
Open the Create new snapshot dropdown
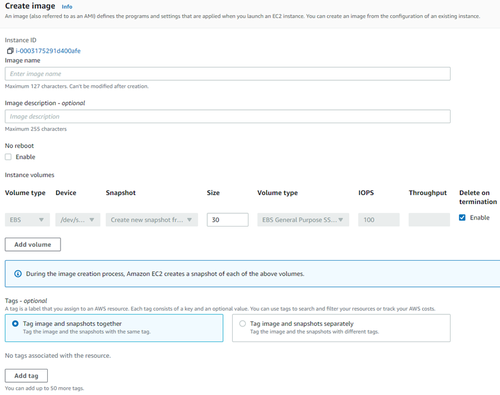152,220
